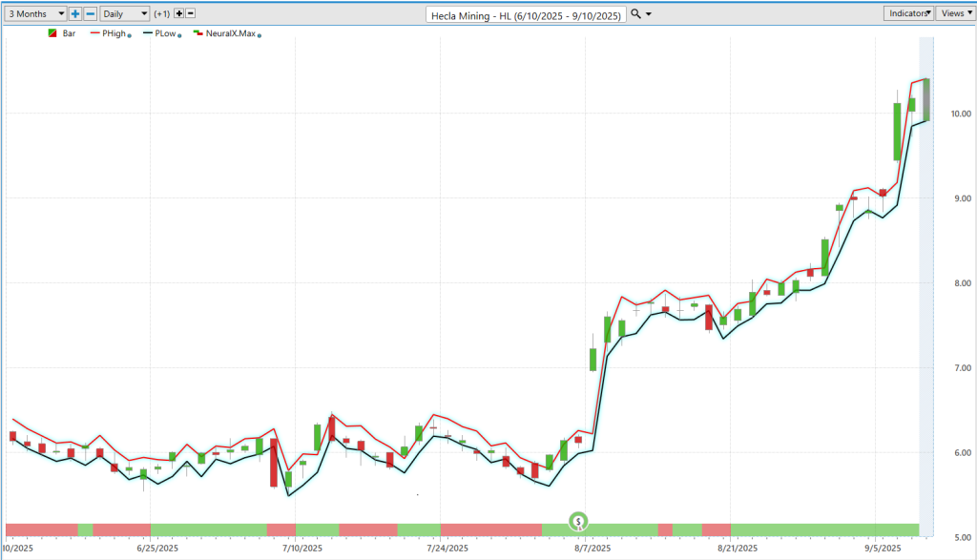The image size is (977, 560).
Task: Click the 10.00 price axis label
Action: (961, 114)
